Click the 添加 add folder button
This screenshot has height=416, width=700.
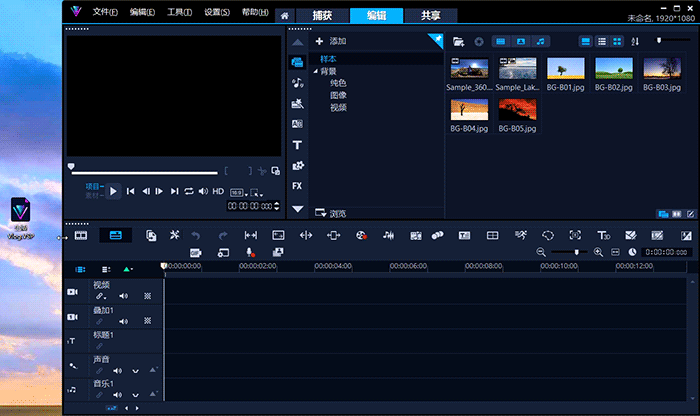pos(331,41)
